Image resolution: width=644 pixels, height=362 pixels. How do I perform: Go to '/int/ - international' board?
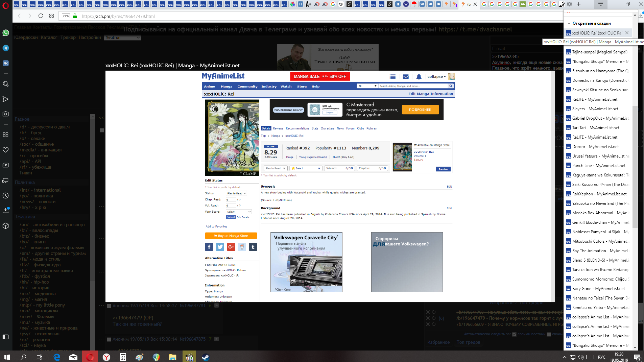coord(40,190)
